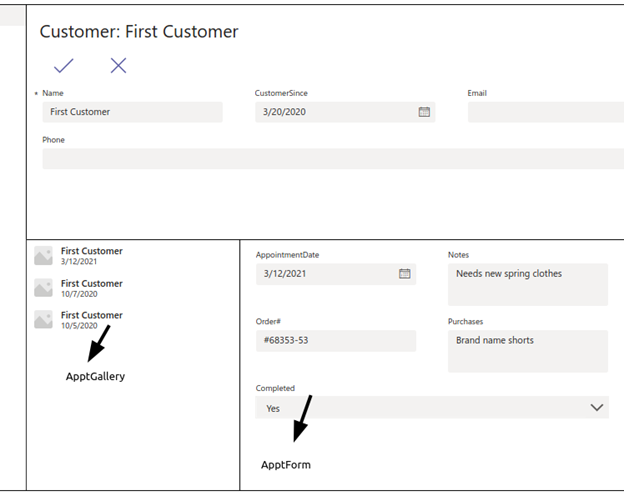This screenshot has height=496, width=624.
Task: Click the Purchases text area
Action: (528, 351)
